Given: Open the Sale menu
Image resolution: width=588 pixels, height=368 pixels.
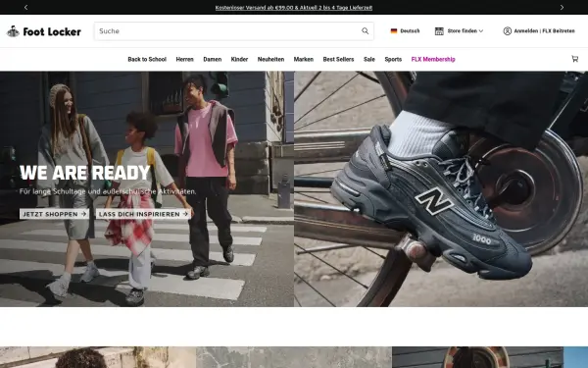Looking at the screenshot, I should click(x=369, y=59).
